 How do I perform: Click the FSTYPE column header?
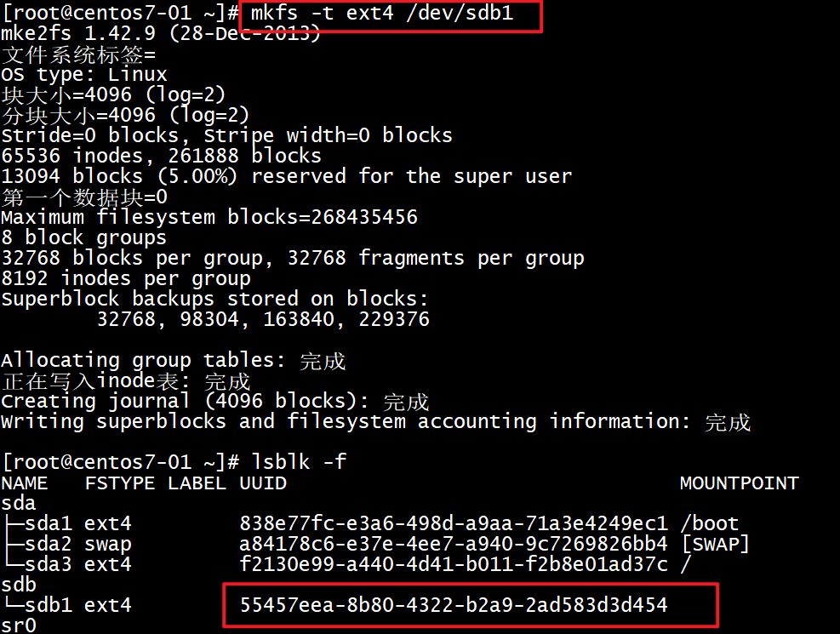pyautogui.click(x=120, y=483)
